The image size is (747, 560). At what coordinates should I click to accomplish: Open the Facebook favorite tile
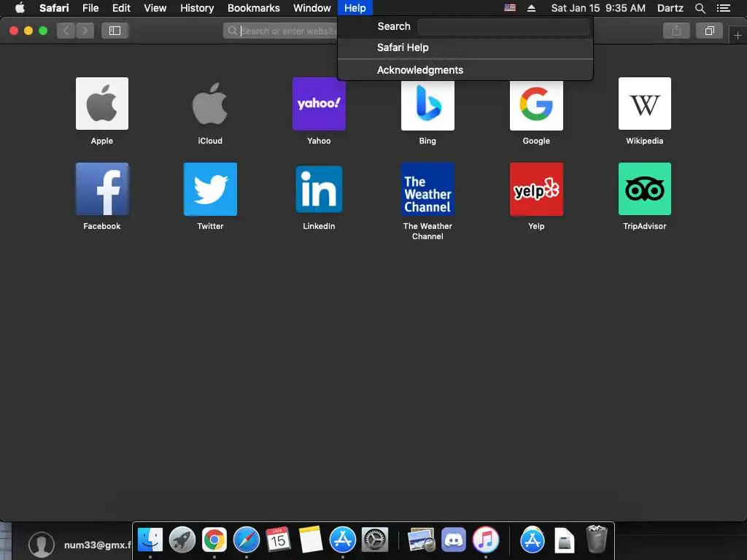(x=102, y=189)
